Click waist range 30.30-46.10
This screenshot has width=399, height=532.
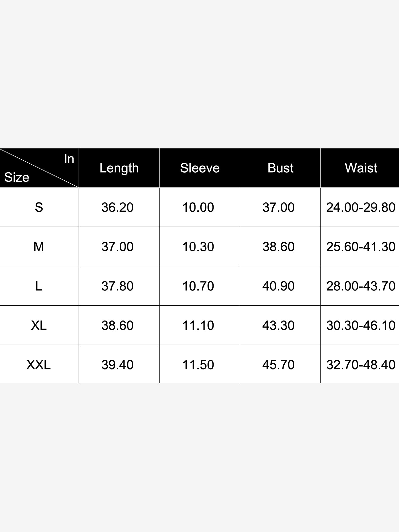coord(361,326)
